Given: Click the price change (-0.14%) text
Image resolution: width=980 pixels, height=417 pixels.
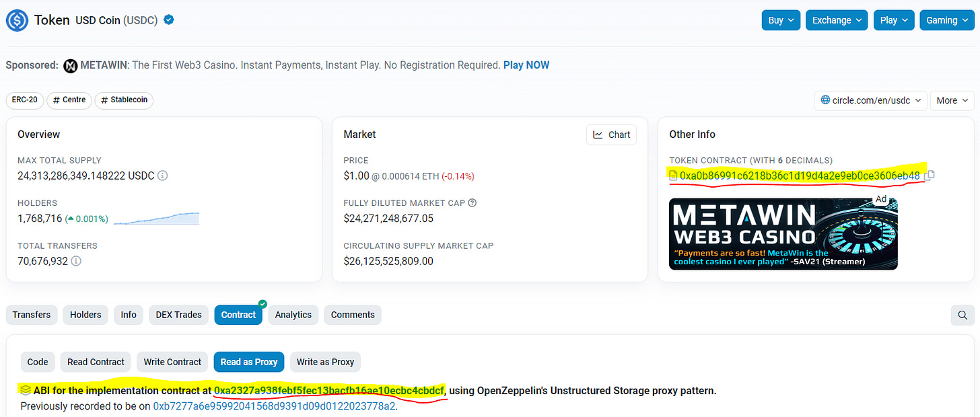Looking at the screenshot, I should [458, 176].
